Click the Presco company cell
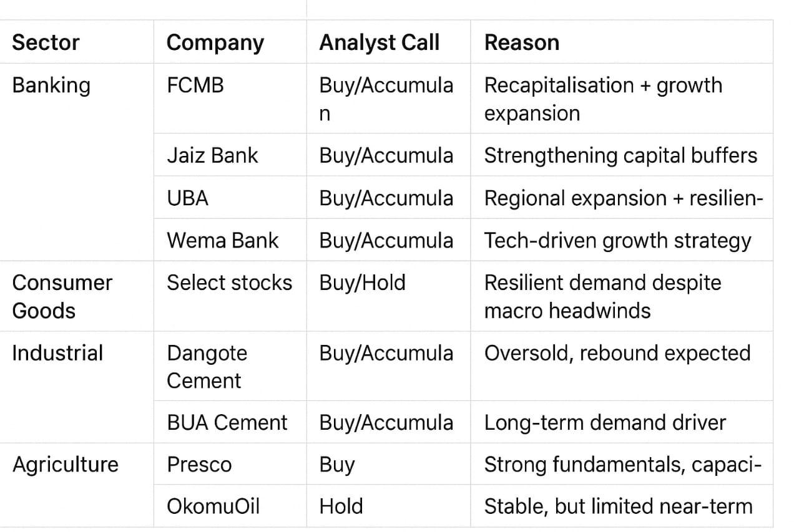The image size is (799, 532). tap(199, 465)
